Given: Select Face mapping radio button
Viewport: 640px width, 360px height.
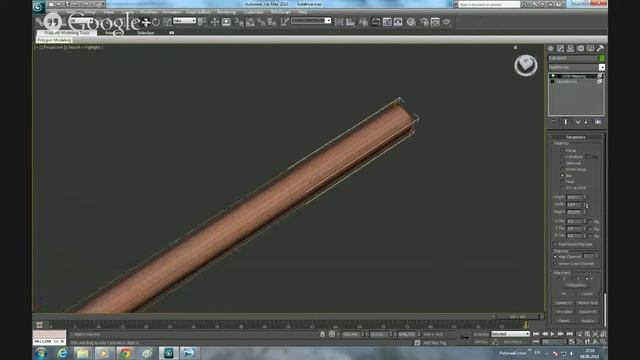Looking at the screenshot, I should (x=562, y=181).
